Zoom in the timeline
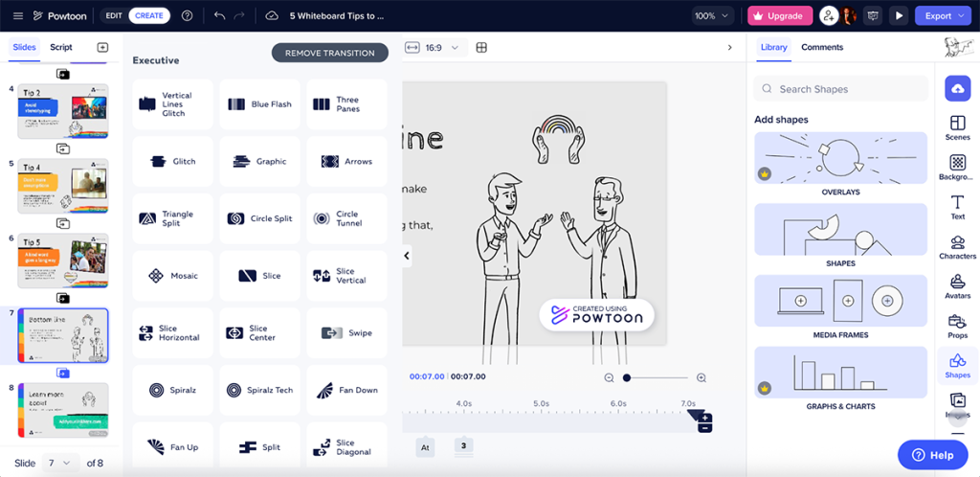The height and width of the screenshot is (477, 980). pos(702,377)
